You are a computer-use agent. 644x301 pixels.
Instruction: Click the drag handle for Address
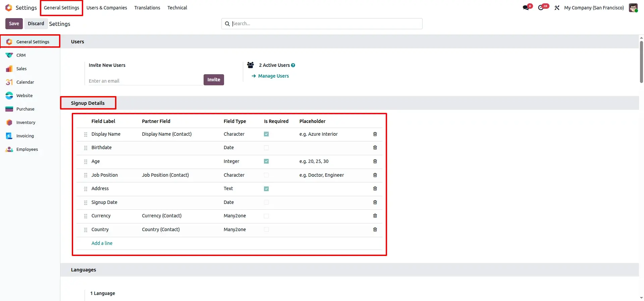[x=86, y=189]
